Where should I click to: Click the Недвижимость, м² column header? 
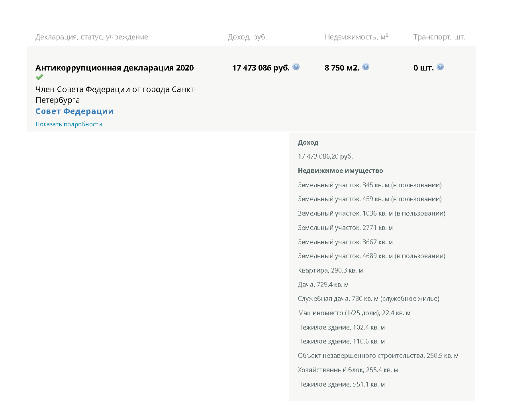[x=357, y=37]
